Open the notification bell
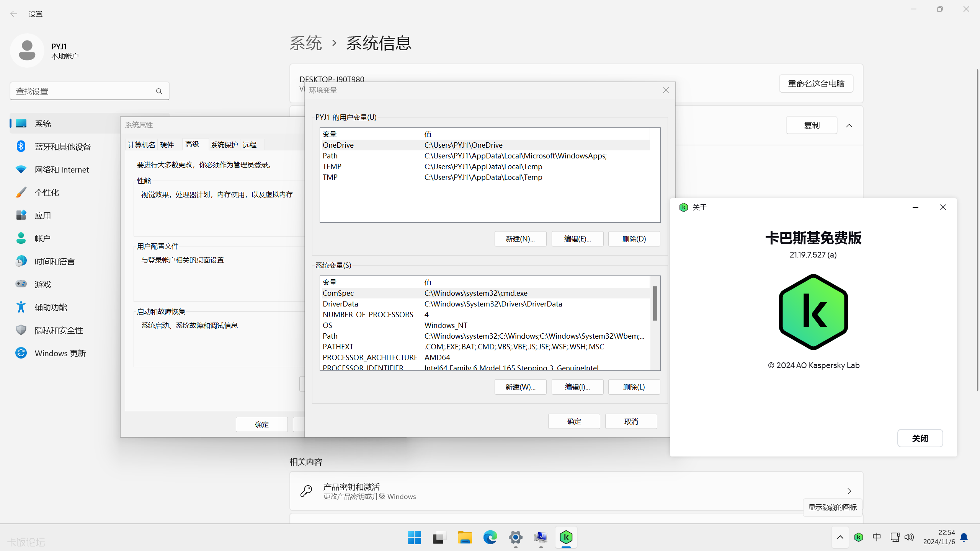 click(x=964, y=537)
